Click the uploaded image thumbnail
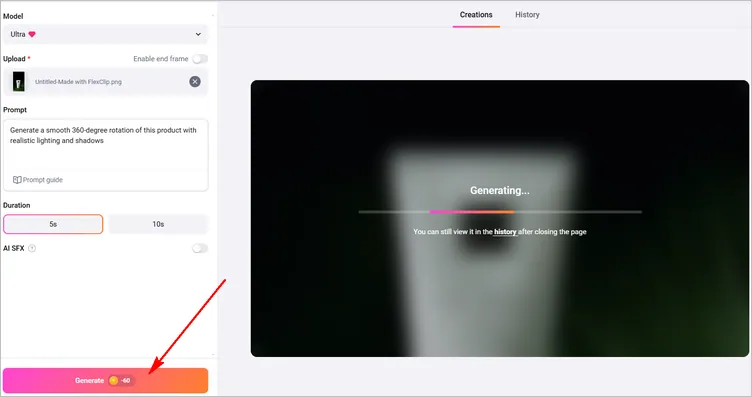 click(x=19, y=82)
